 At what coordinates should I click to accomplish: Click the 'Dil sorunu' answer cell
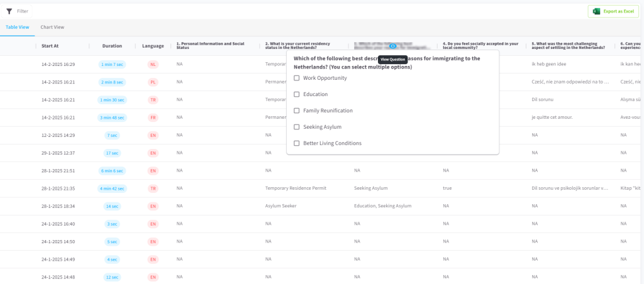[x=542, y=100]
